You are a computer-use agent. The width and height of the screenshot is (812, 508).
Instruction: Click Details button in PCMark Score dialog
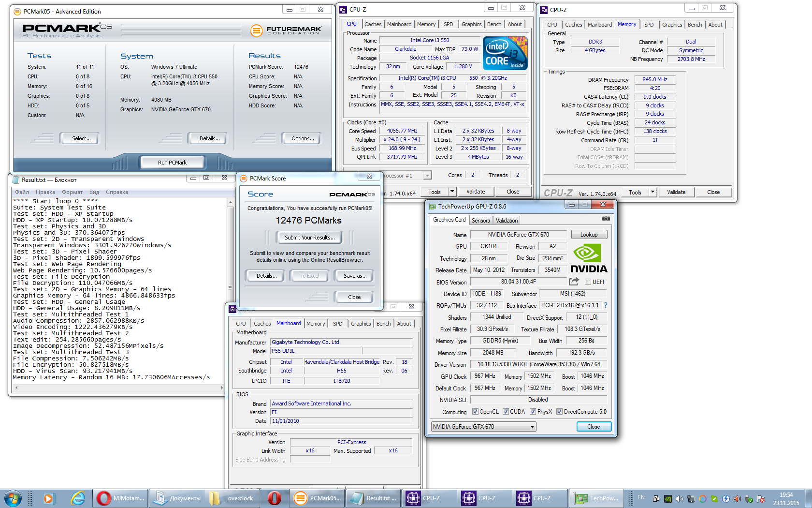click(x=266, y=276)
